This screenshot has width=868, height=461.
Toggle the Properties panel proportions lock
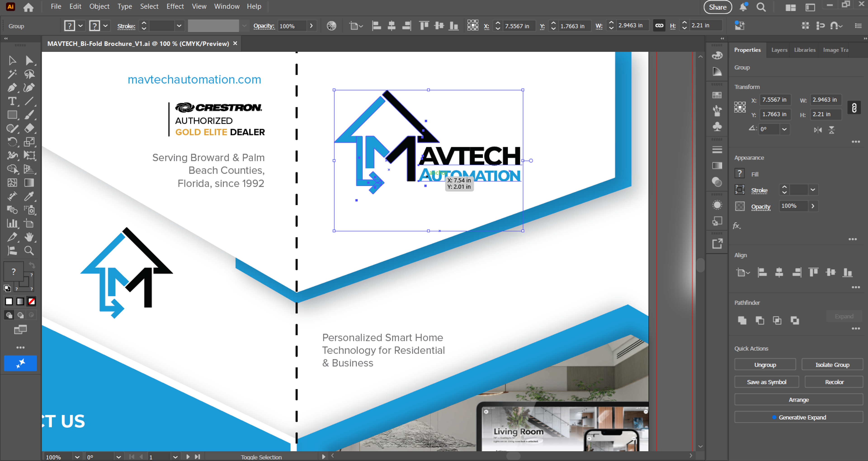854,108
